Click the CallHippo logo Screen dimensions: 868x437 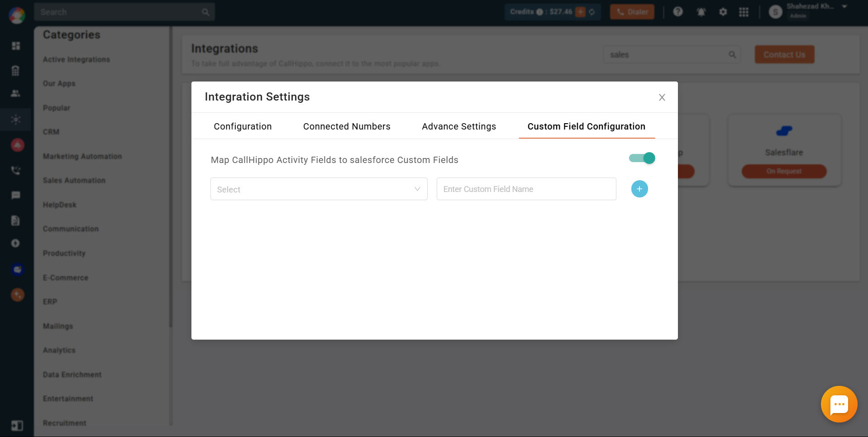[17, 15]
